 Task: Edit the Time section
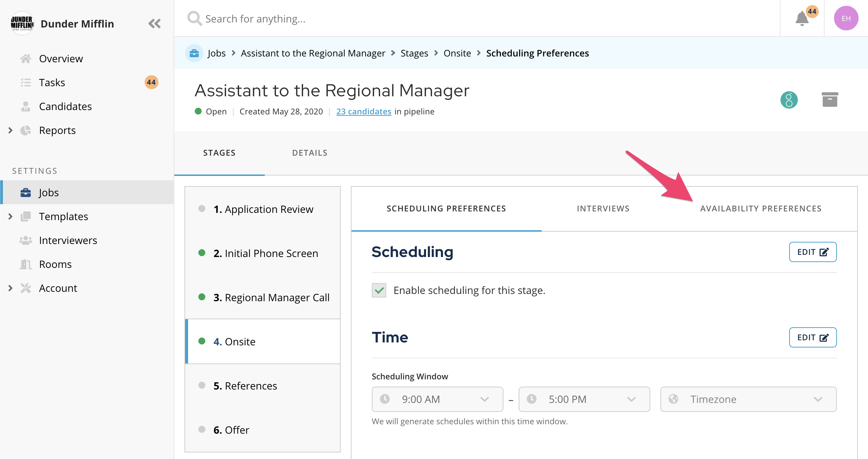pos(813,337)
